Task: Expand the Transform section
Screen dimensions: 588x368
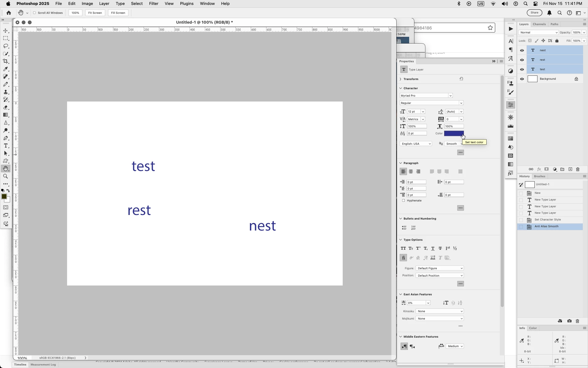Action: 401,79
